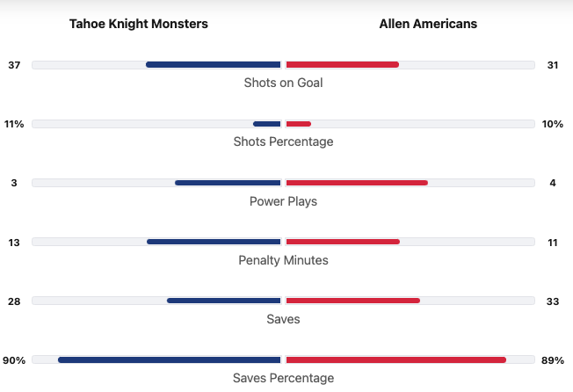This screenshot has width=573, height=392.
Task: Click the Allen Americans team name
Action: coord(428,24)
